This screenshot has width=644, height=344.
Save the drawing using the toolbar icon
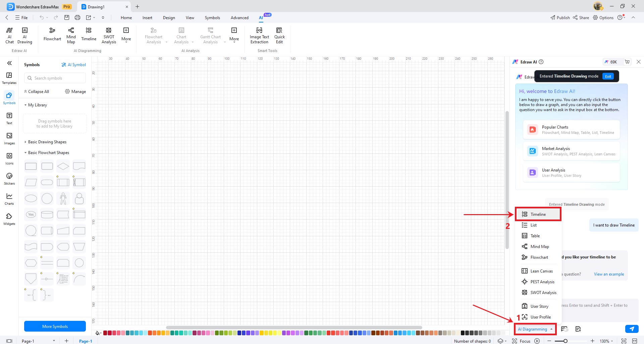click(67, 17)
